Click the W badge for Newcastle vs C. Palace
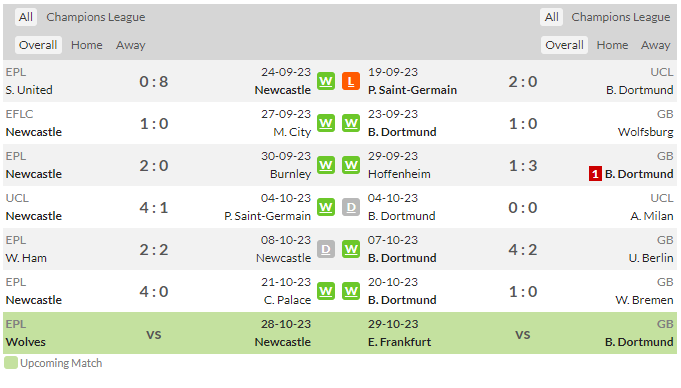The image size is (681, 388). (326, 291)
